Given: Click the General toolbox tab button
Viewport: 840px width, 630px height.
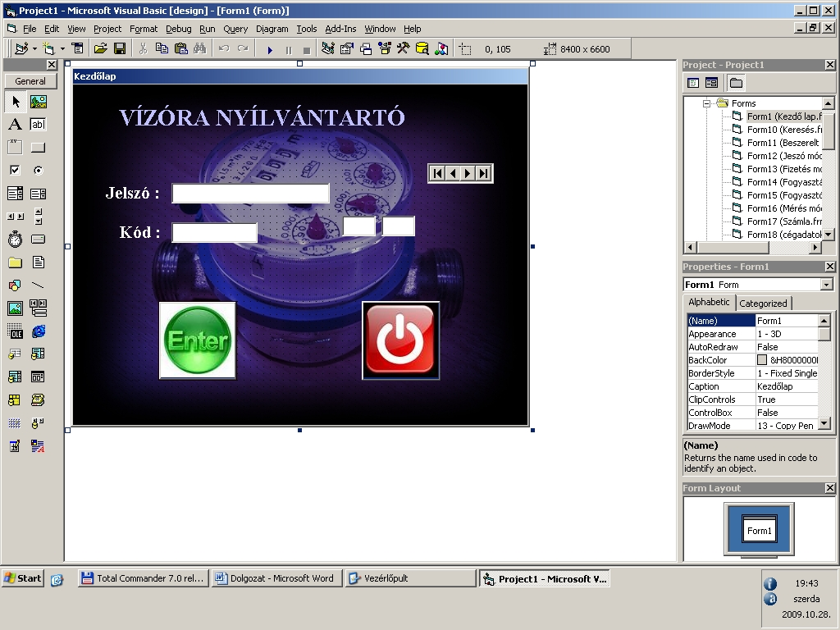Looking at the screenshot, I should pos(30,81).
